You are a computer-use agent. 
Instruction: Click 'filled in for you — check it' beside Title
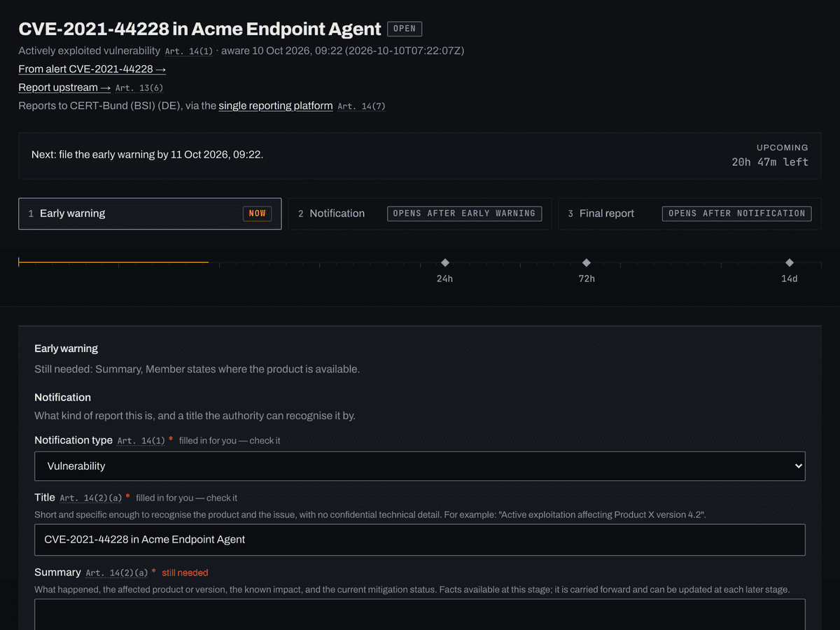click(x=187, y=498)
